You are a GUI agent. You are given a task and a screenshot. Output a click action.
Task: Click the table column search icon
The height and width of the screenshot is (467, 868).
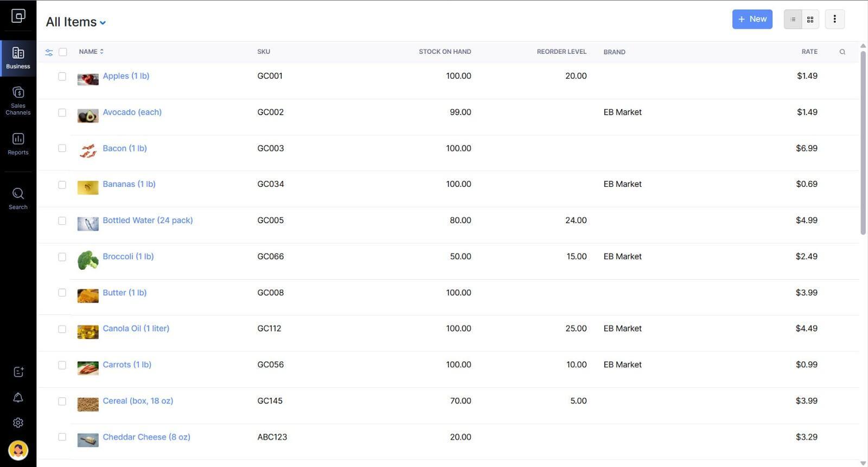842,52
